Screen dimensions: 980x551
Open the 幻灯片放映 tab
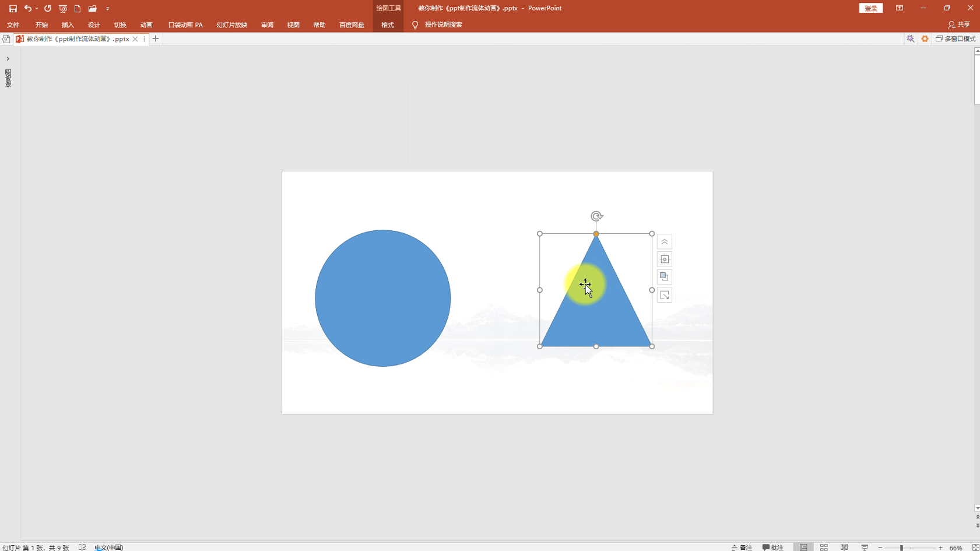pyautogui.click(x=232, y=24)
